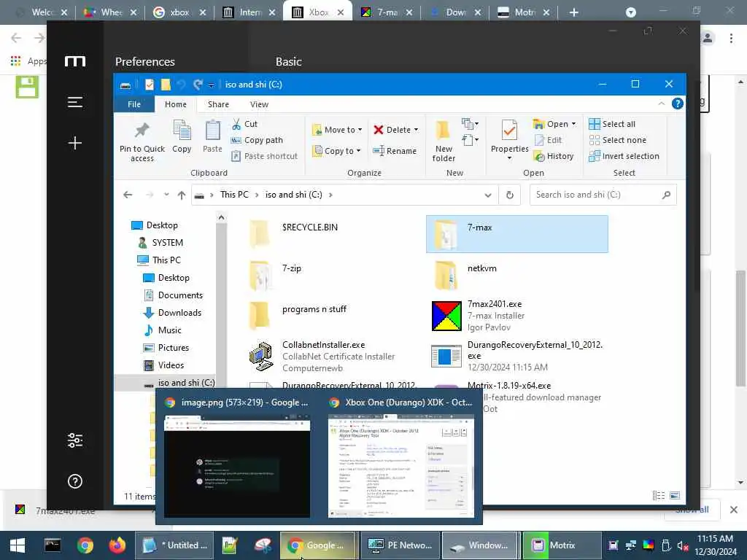
Task: Switch to the View ribbon tab
Action: (x=259, y=104)
